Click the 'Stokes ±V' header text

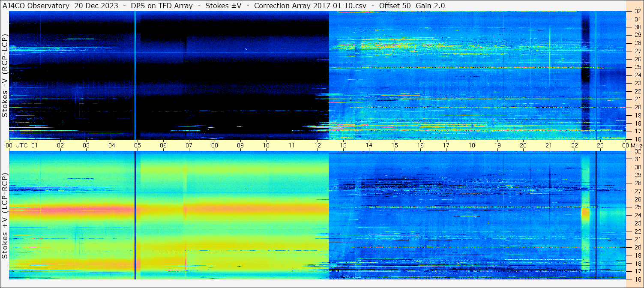coord(223,6)
